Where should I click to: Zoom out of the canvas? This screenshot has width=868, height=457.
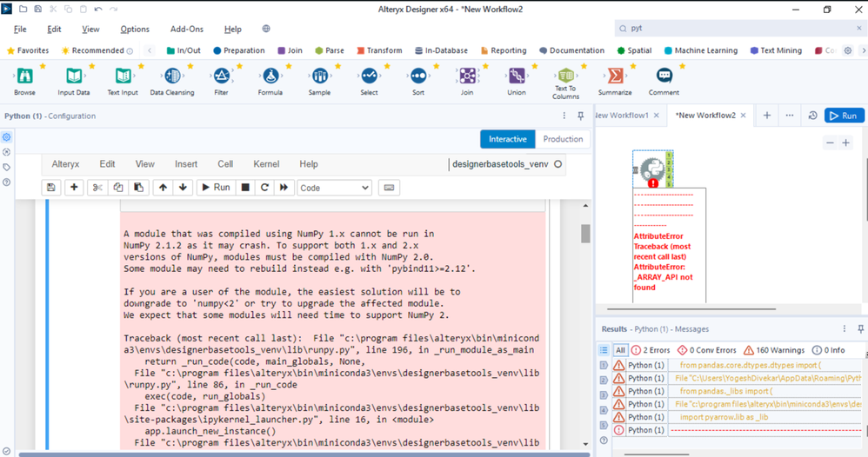(x=830, y=142)
